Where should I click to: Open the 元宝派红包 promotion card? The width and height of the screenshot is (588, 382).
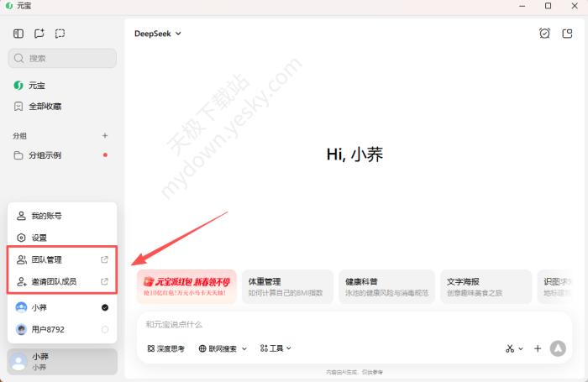click(x=186, y=286)
